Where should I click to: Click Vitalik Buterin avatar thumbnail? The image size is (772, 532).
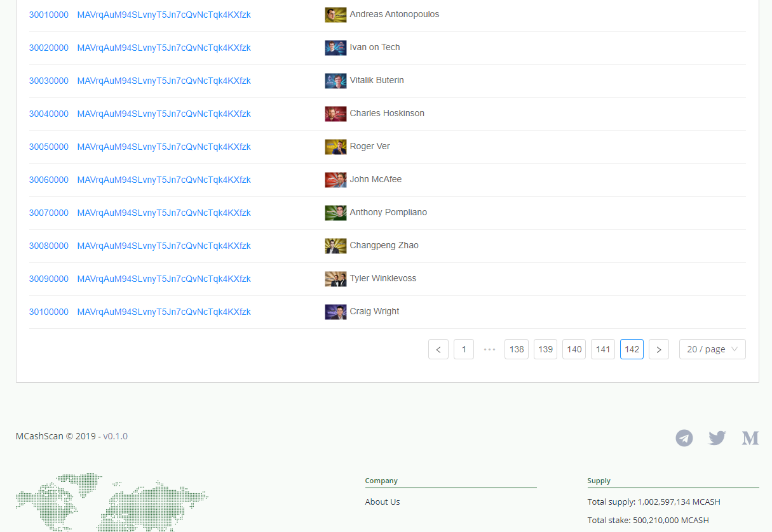335,81
